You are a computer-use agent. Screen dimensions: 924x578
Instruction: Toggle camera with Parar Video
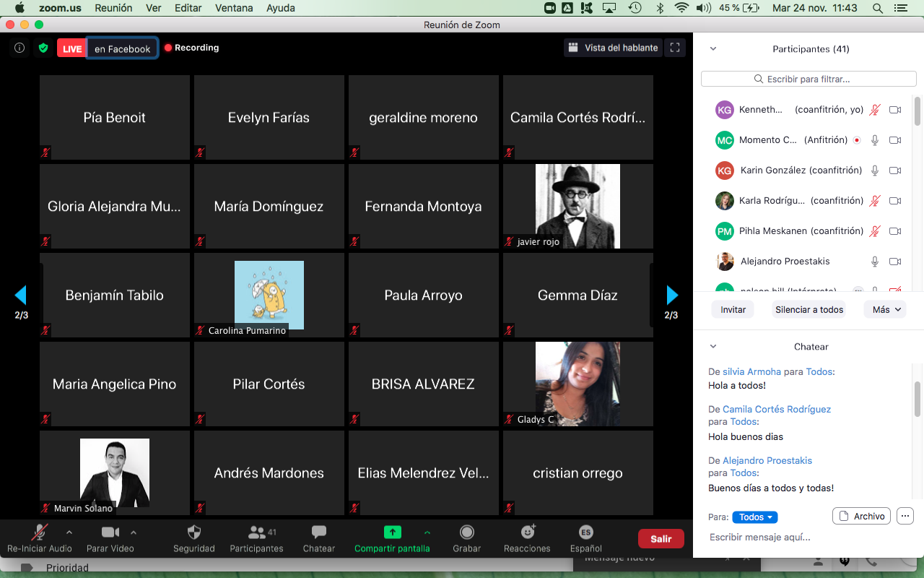(110, 533)
